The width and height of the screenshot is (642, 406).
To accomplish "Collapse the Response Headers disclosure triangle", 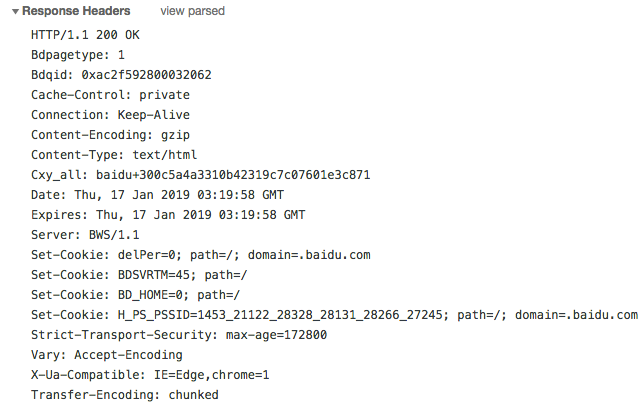I will (x=13, y=11).
